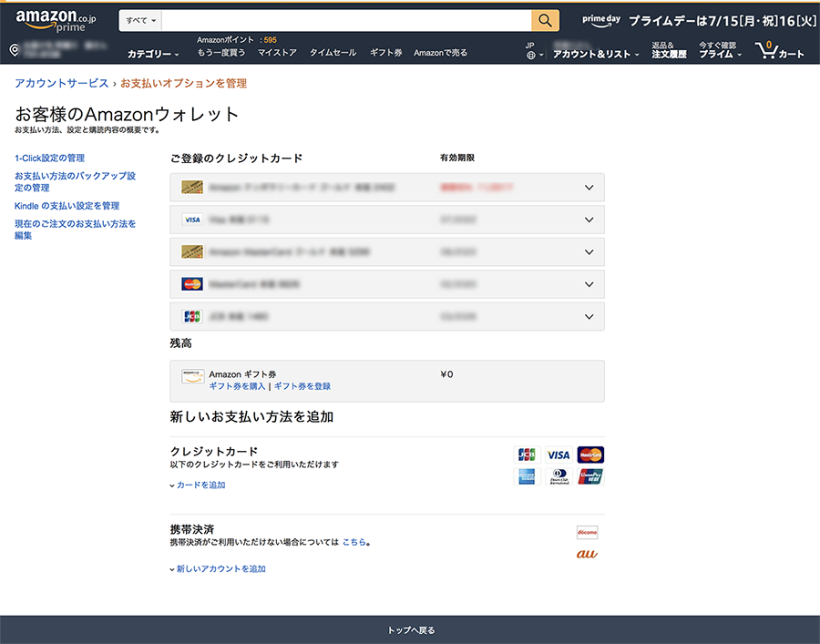Click the JCB logo under accepted cards
The width and height of the screenshot is (820, 644).
527,455
